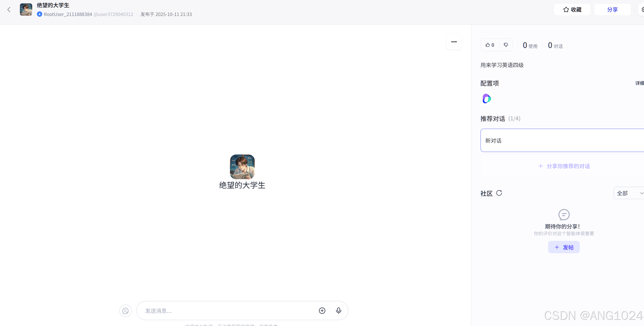644x326 pixels.
Task: Click the back arrow icon
Action: click(9, 10)
